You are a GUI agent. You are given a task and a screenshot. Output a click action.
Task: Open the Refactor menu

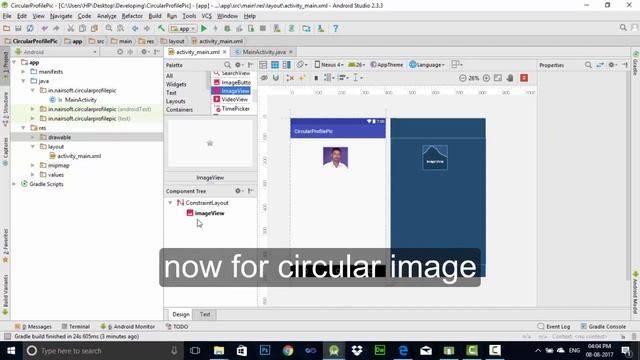pos(132,16)
